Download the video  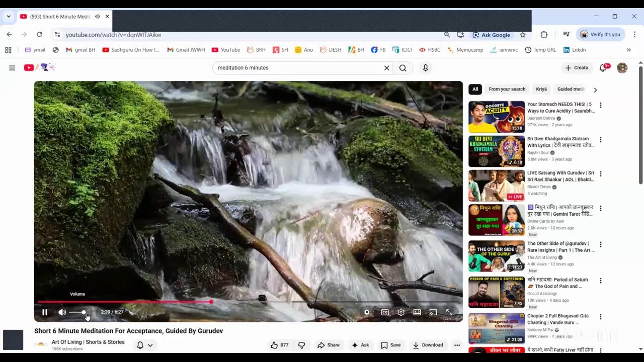point(428,345)
